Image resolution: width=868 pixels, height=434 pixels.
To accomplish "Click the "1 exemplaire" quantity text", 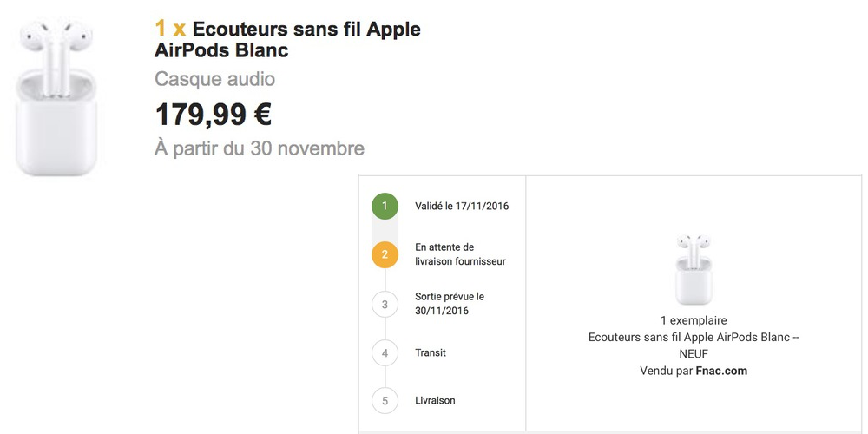I will click(694, 320).
